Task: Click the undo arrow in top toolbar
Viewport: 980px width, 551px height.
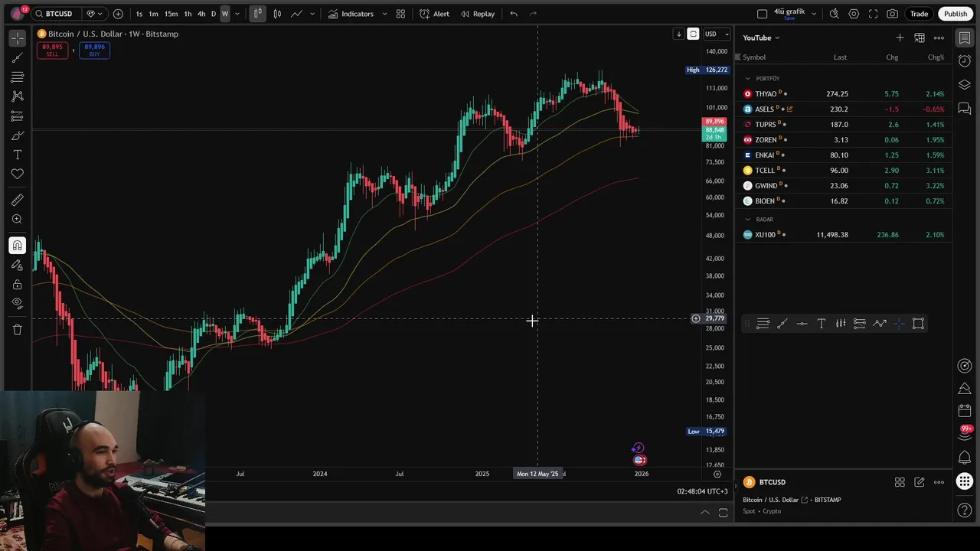Action: (x=514, y=14)
